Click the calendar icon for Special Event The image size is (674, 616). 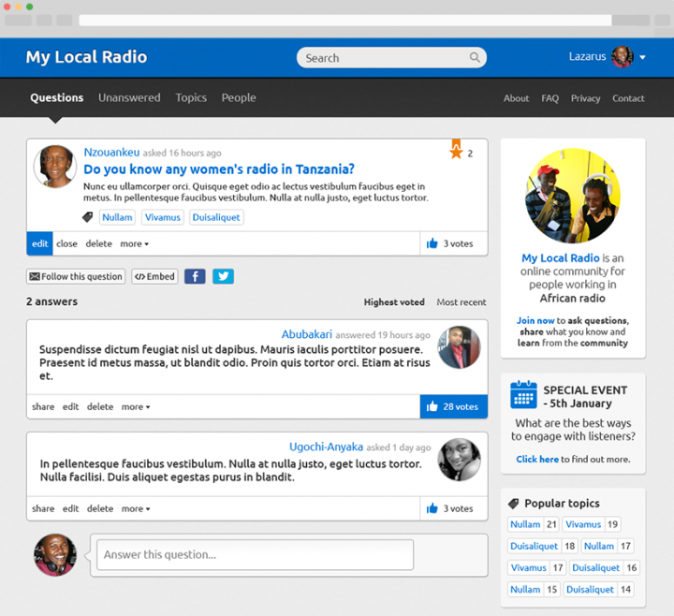tap(523, 396)
